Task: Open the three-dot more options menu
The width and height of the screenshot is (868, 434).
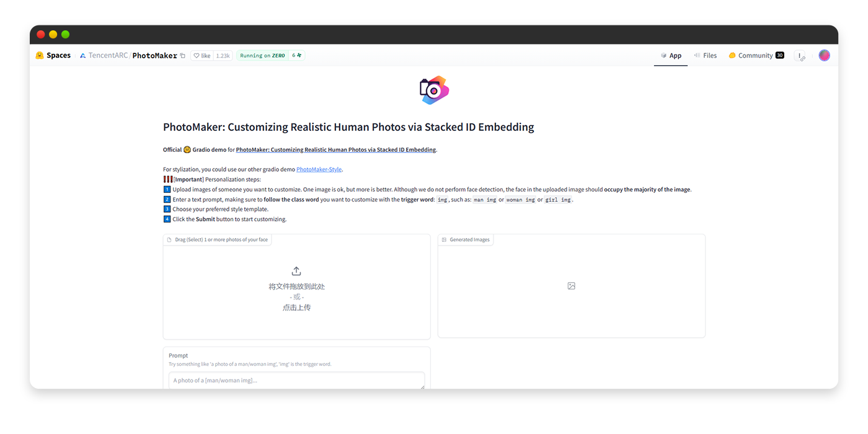Action: click(x=800, y=55)
